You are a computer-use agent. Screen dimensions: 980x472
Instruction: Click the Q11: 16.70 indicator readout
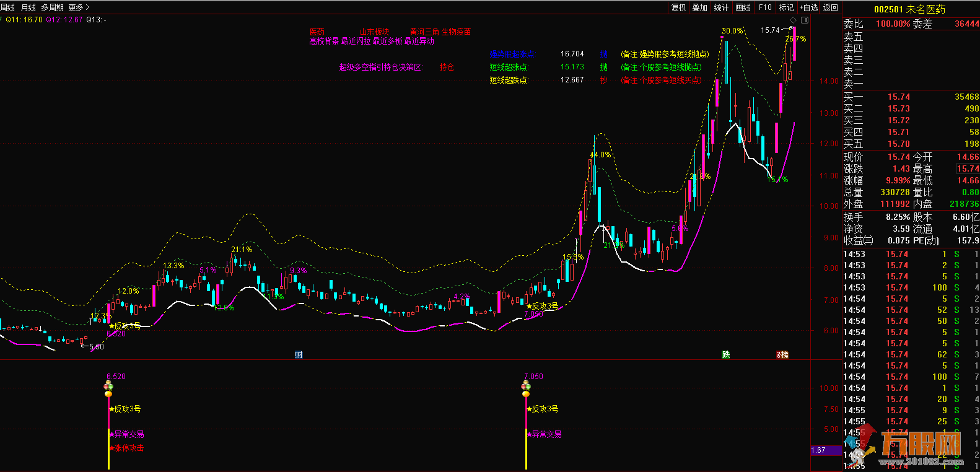pyautogui.click(x=25, y=20)
